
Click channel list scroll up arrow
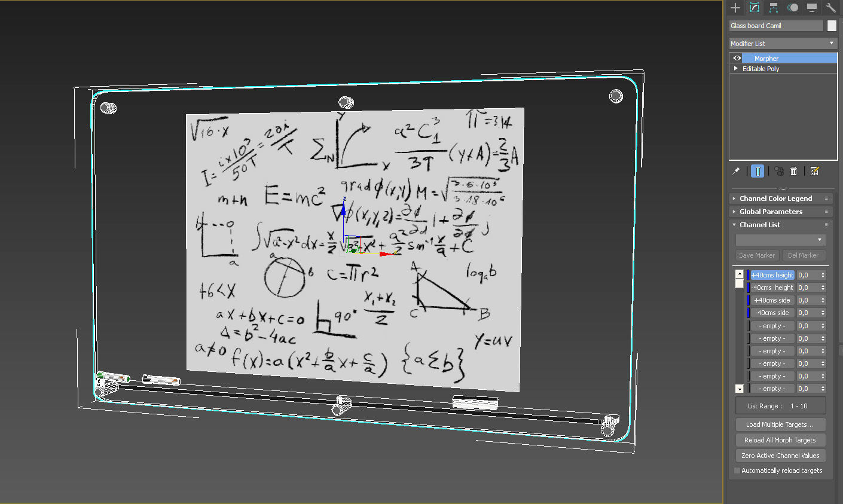[740, 274]
